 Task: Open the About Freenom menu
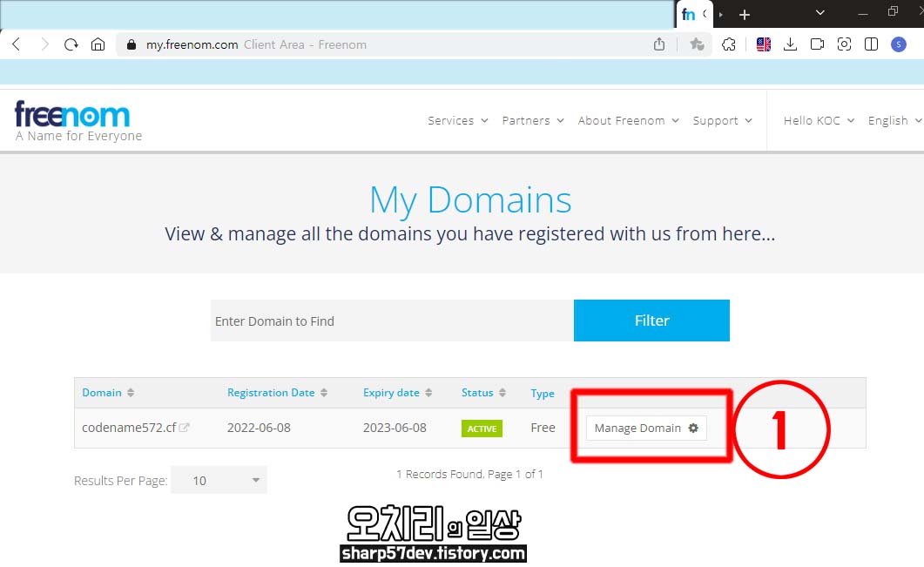(x=628, y=120)
